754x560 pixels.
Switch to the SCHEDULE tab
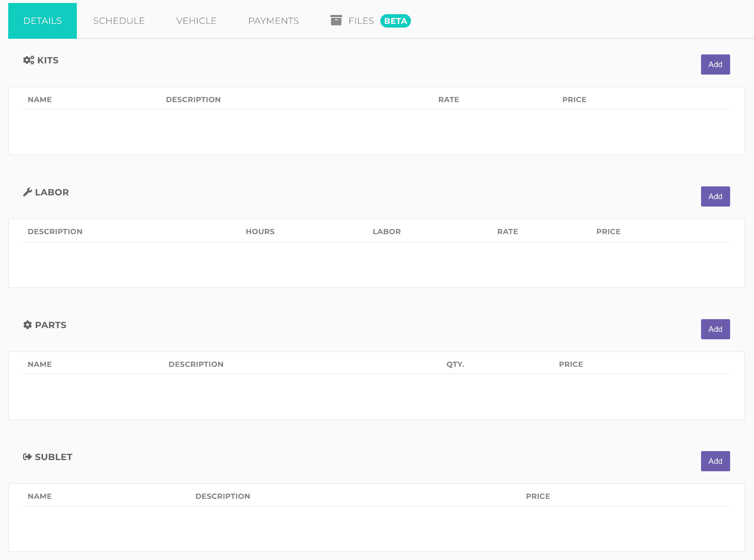click(119, 21)
